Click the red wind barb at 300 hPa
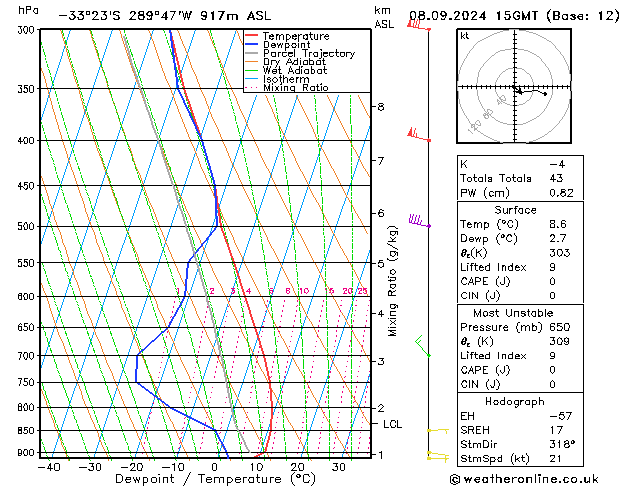The width and height of the screenshot is (629, 486). point(419,25)
